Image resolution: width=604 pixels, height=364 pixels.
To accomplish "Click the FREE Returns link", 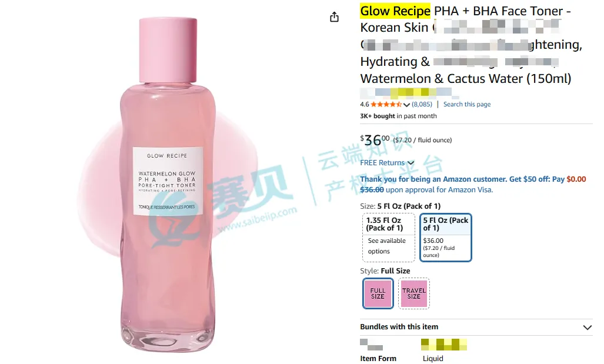I will [382, 163].
